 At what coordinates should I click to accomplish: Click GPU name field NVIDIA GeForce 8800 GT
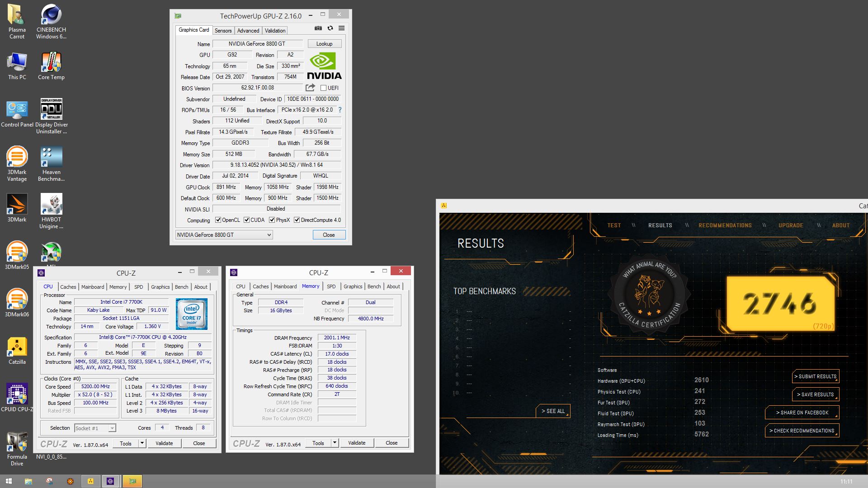click(x=257, y=44)
